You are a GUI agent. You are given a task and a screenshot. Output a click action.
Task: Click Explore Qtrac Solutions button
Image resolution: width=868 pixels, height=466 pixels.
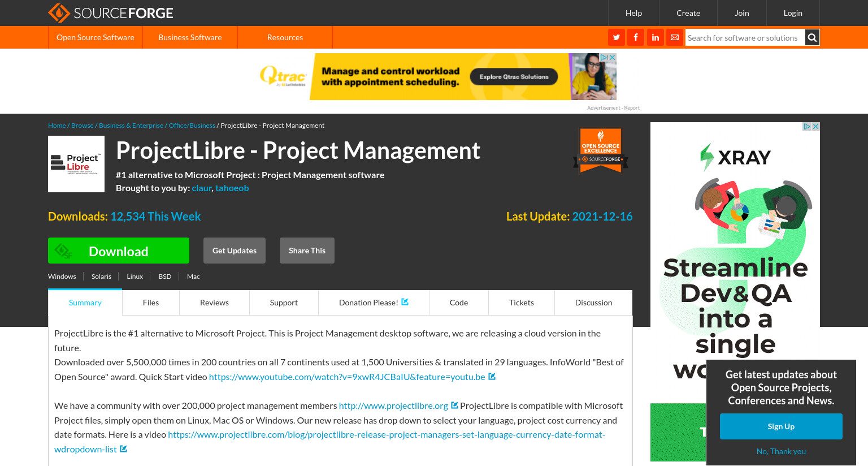tap(514, 77)
